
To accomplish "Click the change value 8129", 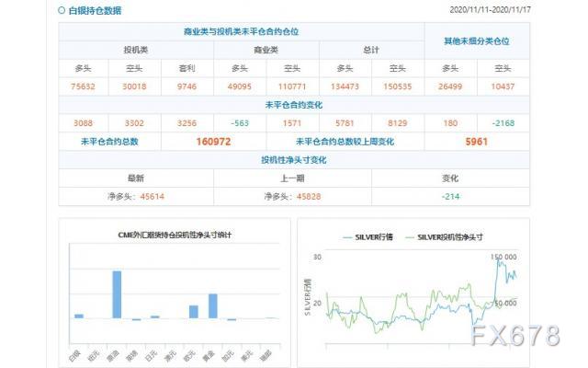I will pyautogui.click(x=398, y=123).
